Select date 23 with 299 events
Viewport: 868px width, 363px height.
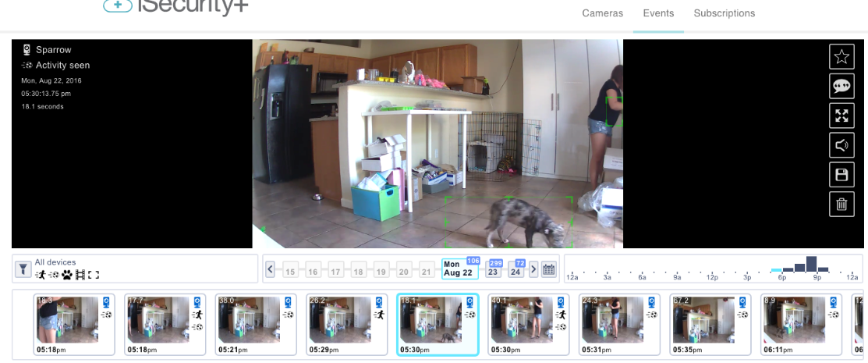coord(493,270)
